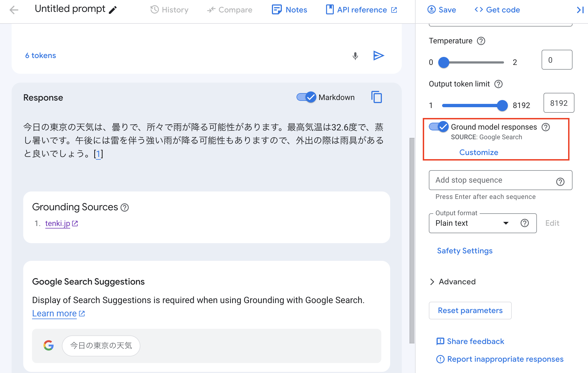The width and height of the screenshot is (588, 373).
Task: Click the Reset parameters button
Action: point(470,311)
